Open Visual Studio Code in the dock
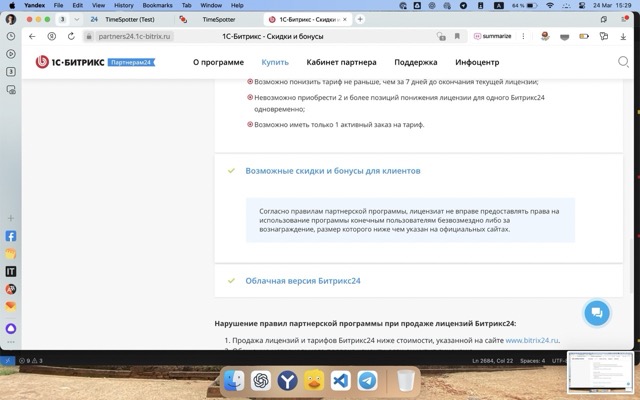This screenshot has width=640, height=400. point(341,381)
